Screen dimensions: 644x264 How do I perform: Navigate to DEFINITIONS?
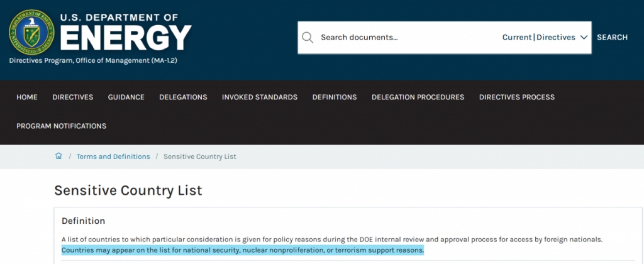point(335,97)
